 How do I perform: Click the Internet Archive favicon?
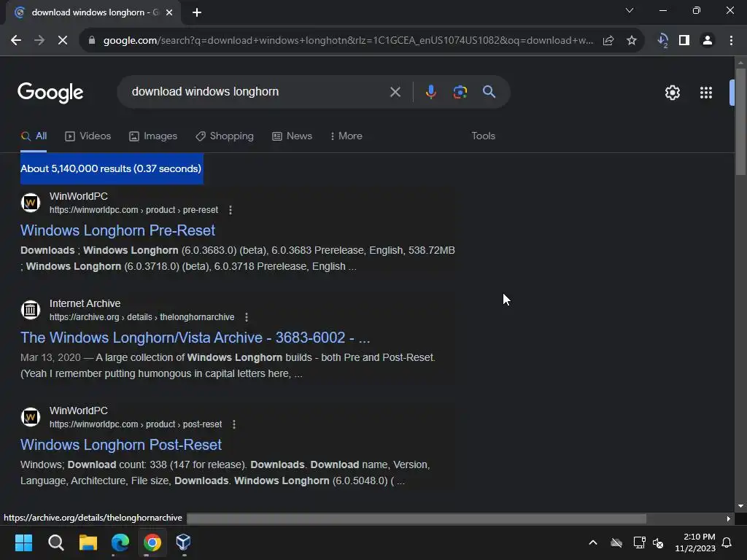click(31, 310)
